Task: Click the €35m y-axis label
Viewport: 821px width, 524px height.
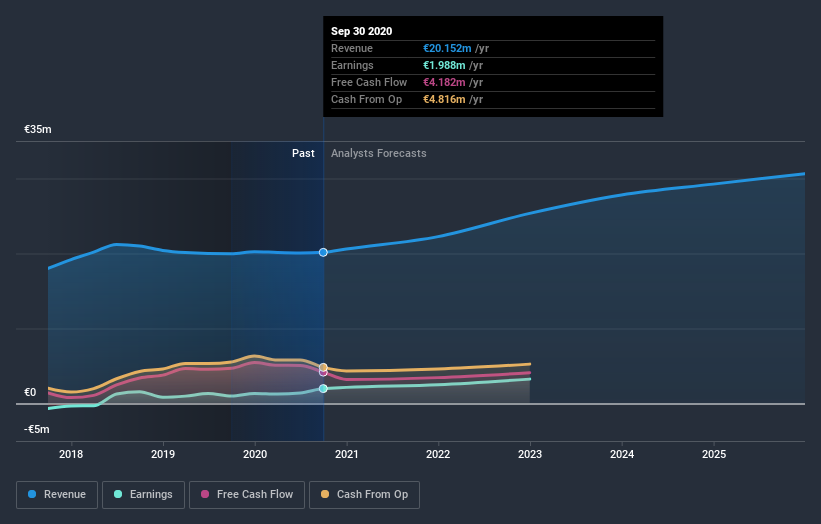Action: pos(38,129)
